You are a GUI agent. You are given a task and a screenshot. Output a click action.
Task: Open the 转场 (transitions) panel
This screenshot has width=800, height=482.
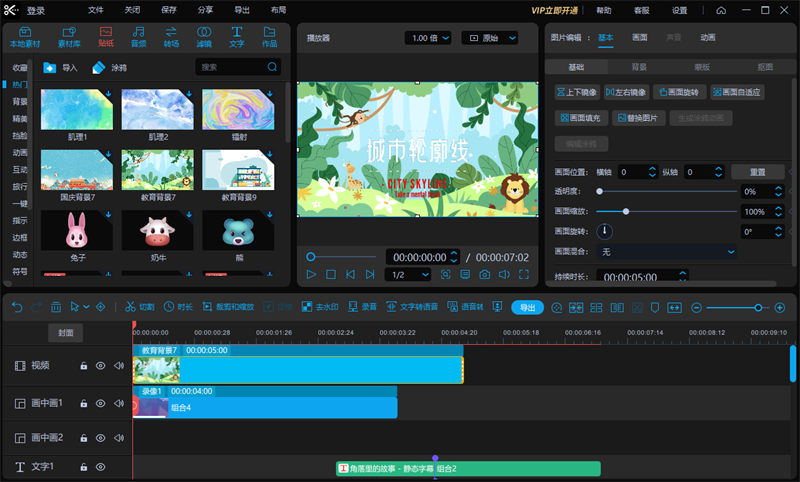(x=171, y=37)
